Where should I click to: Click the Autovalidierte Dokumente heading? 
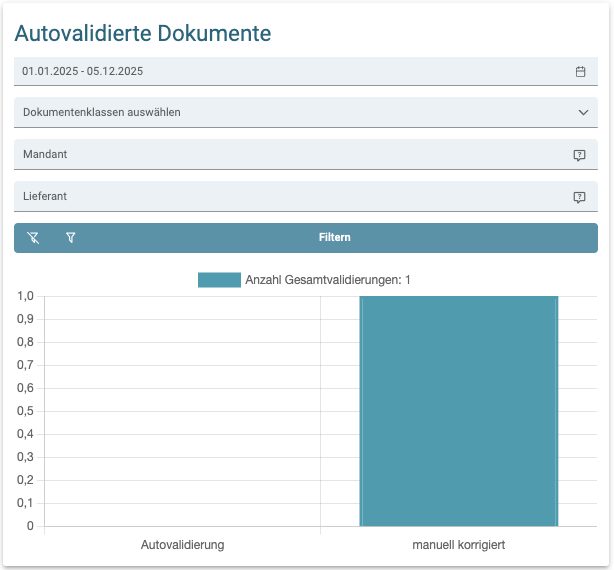(143, 33)
